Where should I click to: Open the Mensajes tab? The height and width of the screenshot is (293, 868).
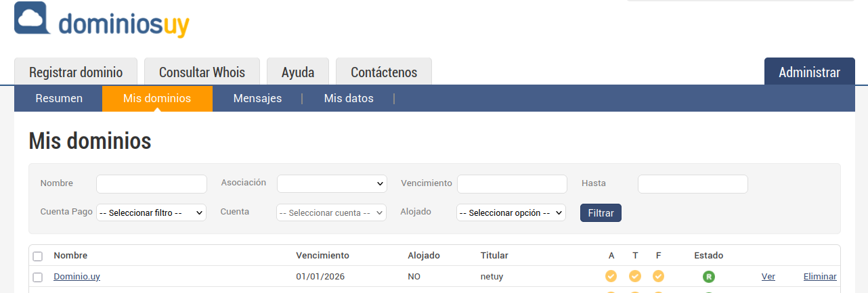point(257,98)
